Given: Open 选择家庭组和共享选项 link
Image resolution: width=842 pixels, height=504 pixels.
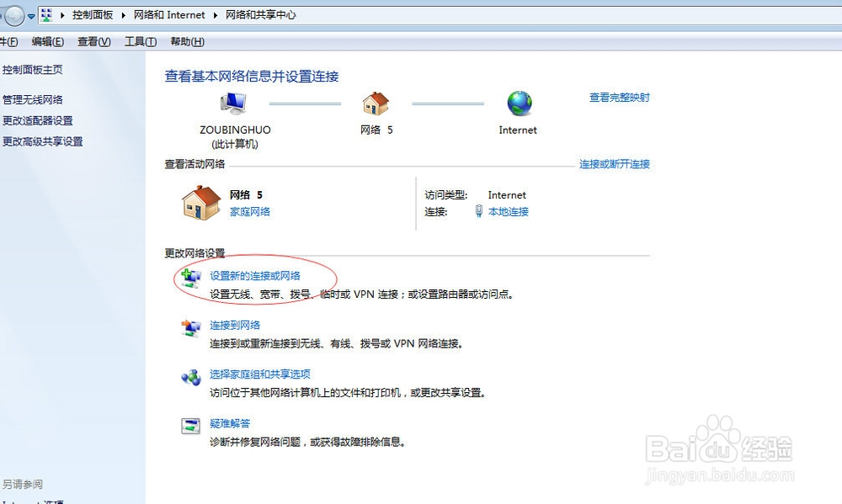Looking at the screenshot, I should click(260, 374).
